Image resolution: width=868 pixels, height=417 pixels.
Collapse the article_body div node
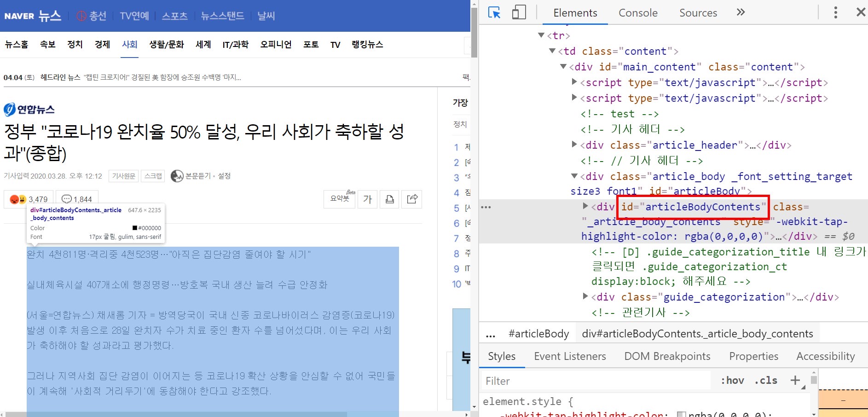tap(574, 176)
